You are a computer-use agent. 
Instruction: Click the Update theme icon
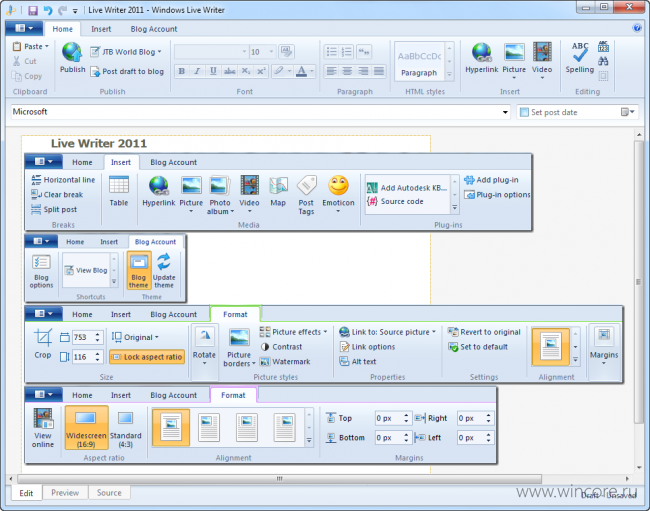(164, 262)
